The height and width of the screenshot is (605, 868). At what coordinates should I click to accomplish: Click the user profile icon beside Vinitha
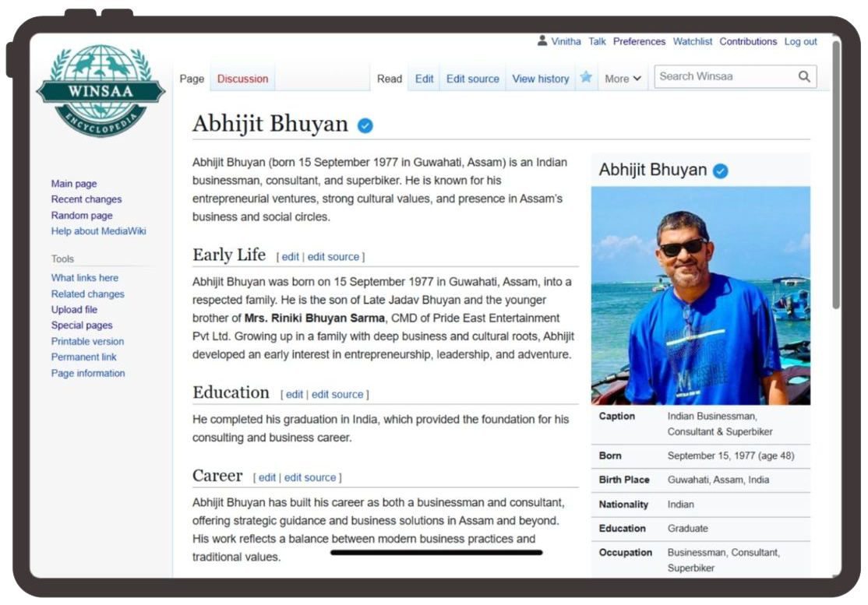pos(542,41)
